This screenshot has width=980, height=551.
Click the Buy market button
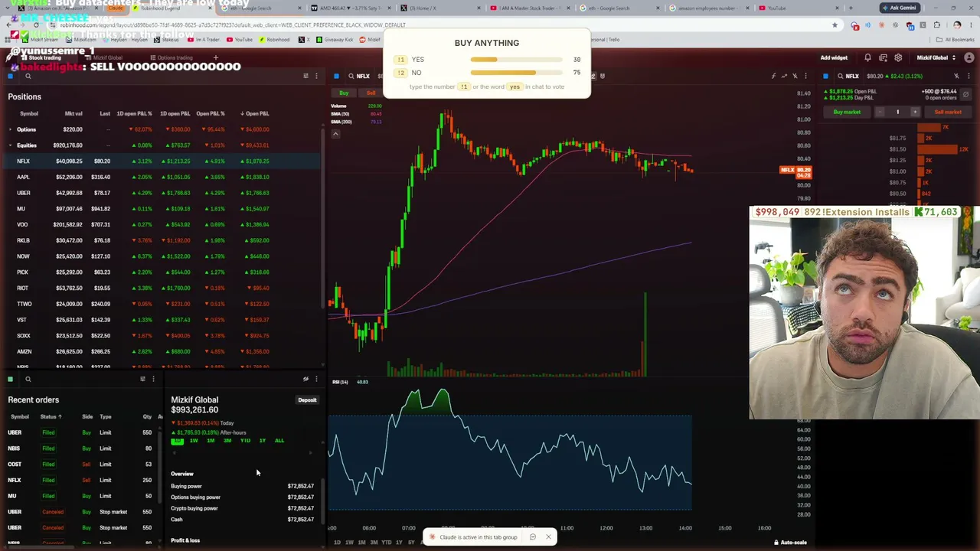[846, 112]
